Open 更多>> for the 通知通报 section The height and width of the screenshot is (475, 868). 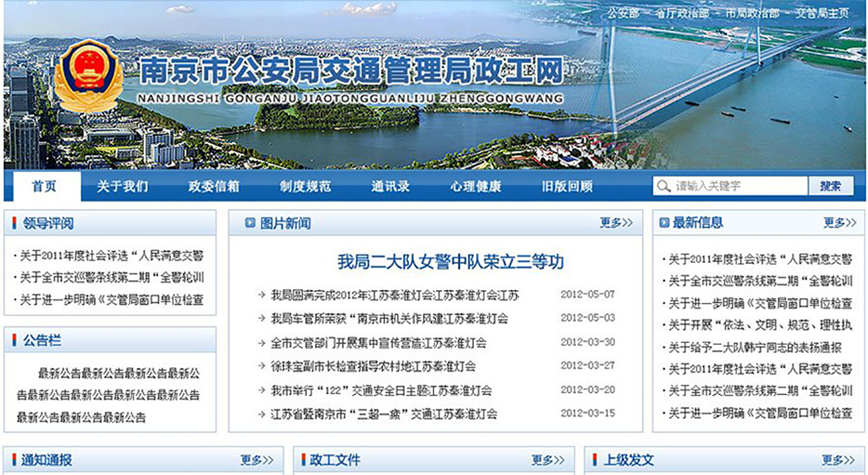pyautogui.click(x=257, y=460)
